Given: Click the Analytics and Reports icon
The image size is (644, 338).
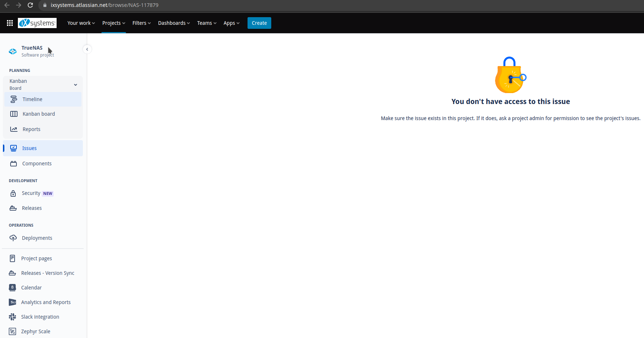Looking at the screenshot, I should [x=12, y=302].
